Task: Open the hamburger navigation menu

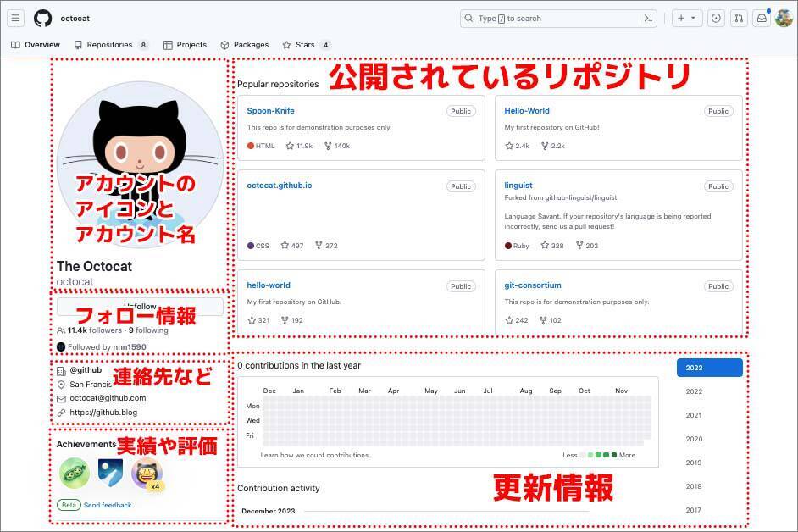Action: point(16,18)
